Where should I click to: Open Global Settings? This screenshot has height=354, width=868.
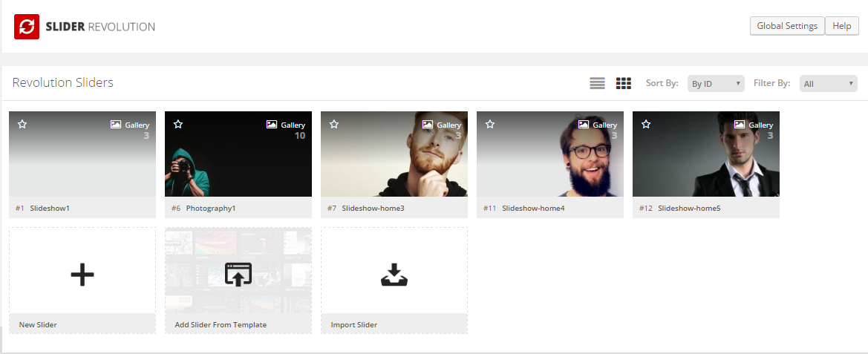pos(787,26)
